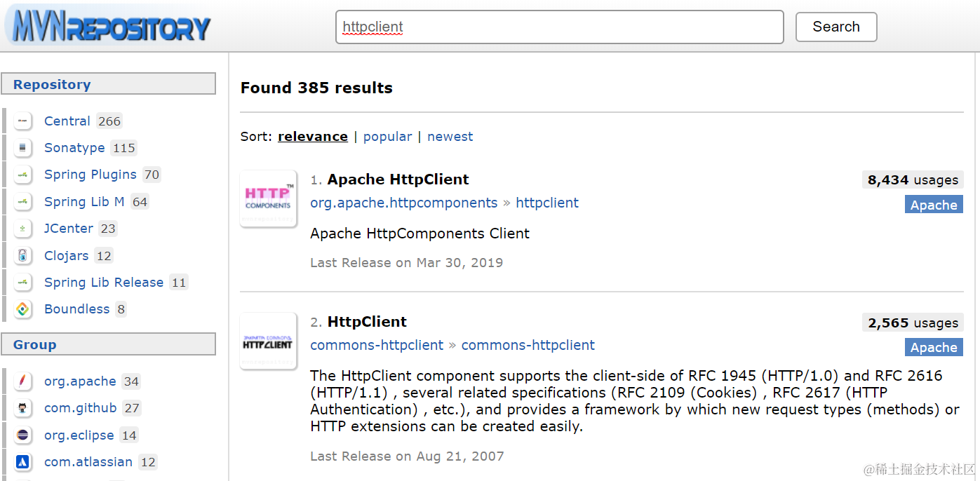Screen dimensions: 980x481
Task: Click the Repository section header
Action: tap(108, 84)
